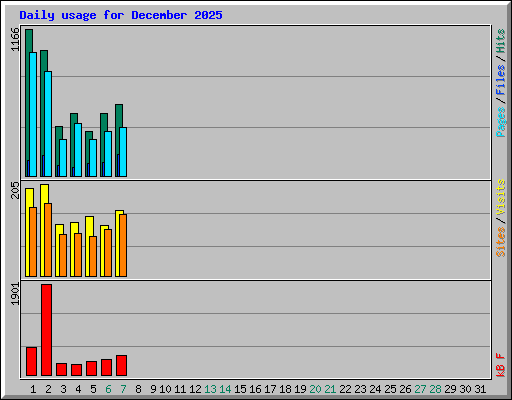The height and width of the screenshot is (400, 512).
Task: Click the day 5 yellow visits bar
Action: (x=88, y=246)
